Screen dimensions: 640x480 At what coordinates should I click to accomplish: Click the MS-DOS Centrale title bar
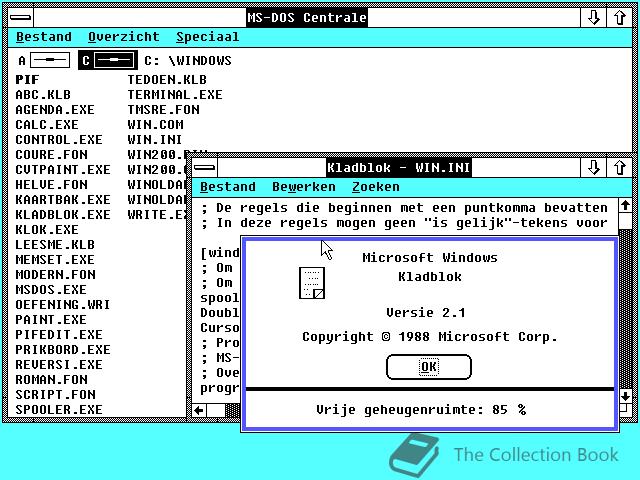(307, 18)
